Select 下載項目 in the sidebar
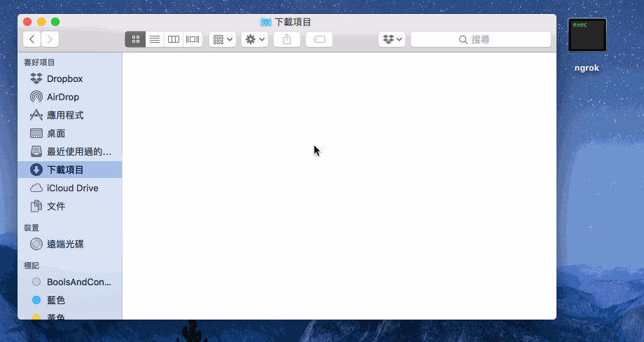Screen dimensions: 644x342 (70, 170)
